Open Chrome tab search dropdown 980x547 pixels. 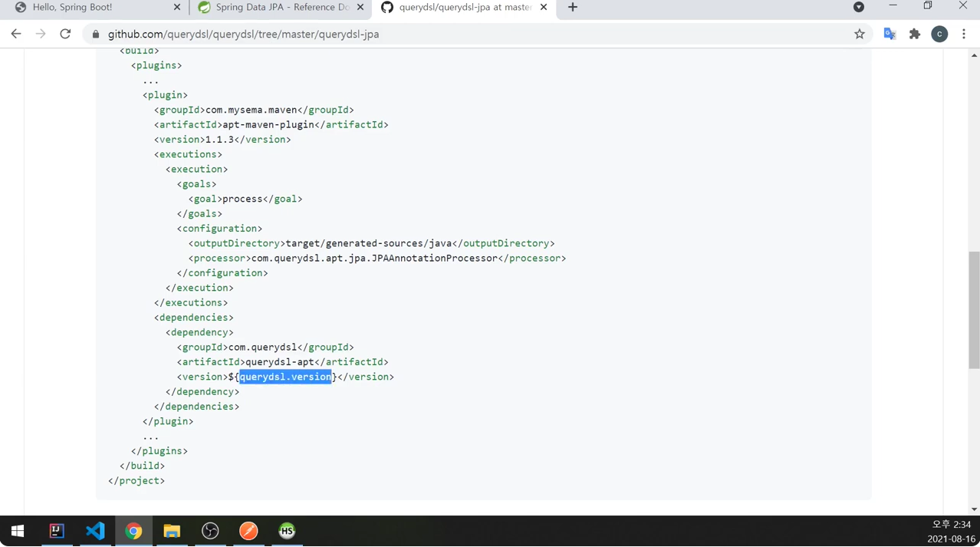click(x=859, y=7)
